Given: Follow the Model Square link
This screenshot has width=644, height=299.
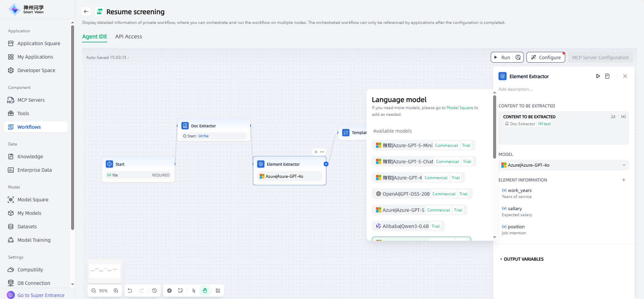Looking at the screenshot, I should coord(460,108).
